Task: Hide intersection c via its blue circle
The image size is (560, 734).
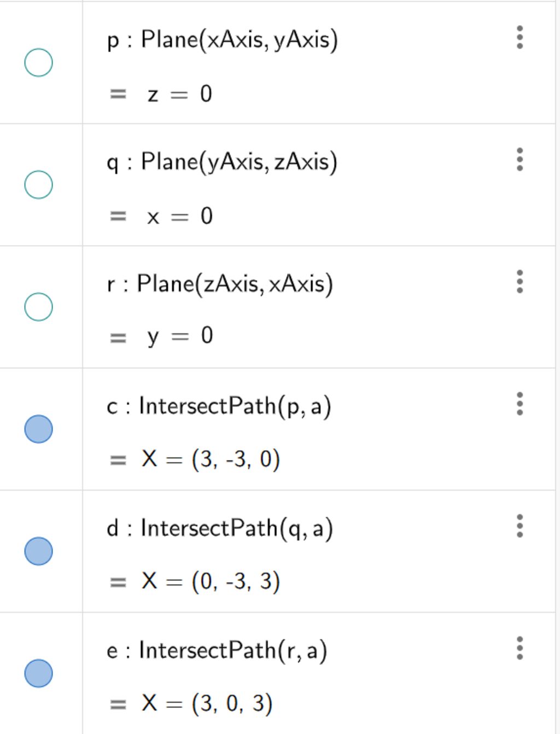Action: pos(39,429)
